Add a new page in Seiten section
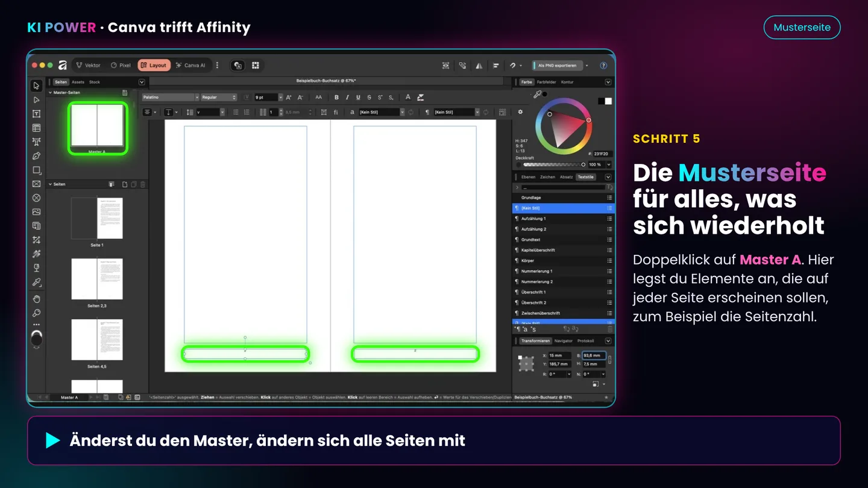The height and width of the screenshot is (488, 868). click(125, 184)
